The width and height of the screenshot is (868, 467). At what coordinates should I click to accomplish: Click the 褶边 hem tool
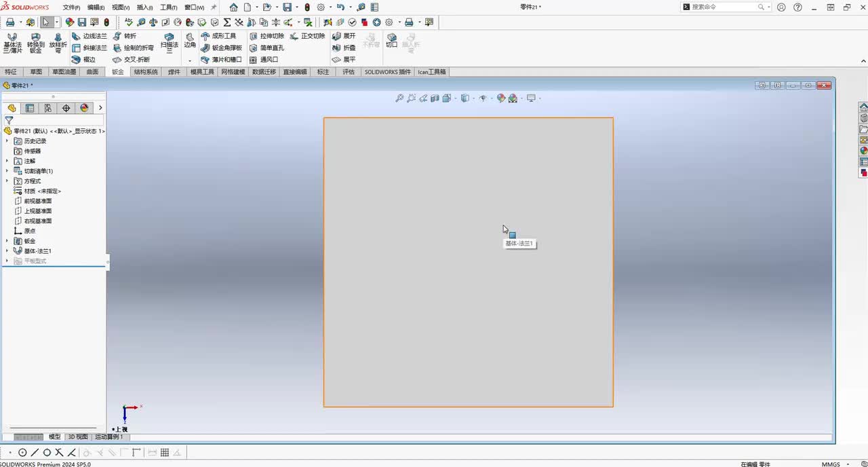click(83, 60)
